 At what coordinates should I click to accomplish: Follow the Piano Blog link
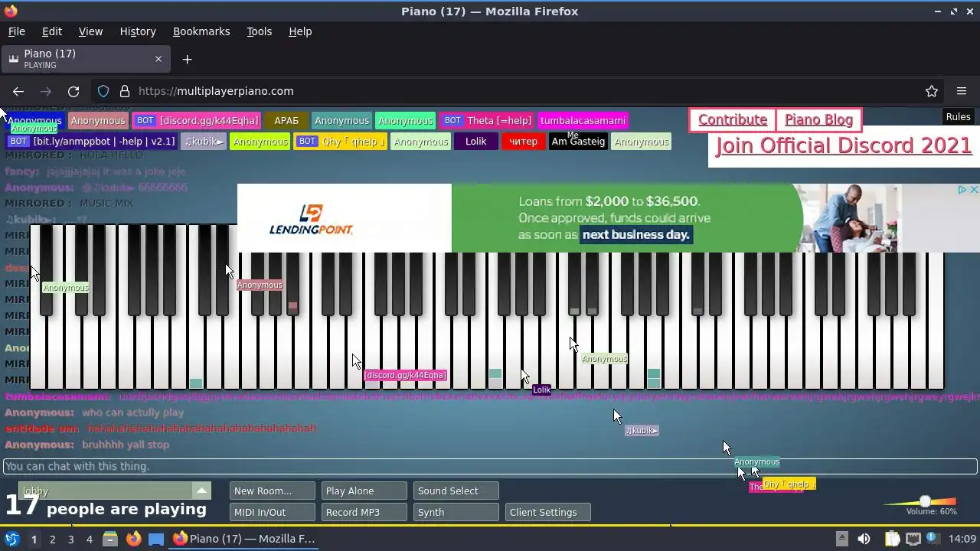tap(818, 120)
